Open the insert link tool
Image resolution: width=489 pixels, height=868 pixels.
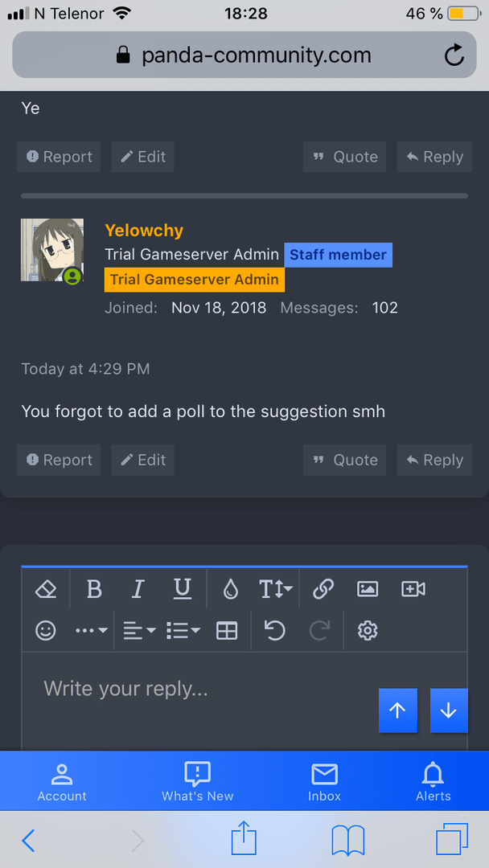[x=323, y=589]
